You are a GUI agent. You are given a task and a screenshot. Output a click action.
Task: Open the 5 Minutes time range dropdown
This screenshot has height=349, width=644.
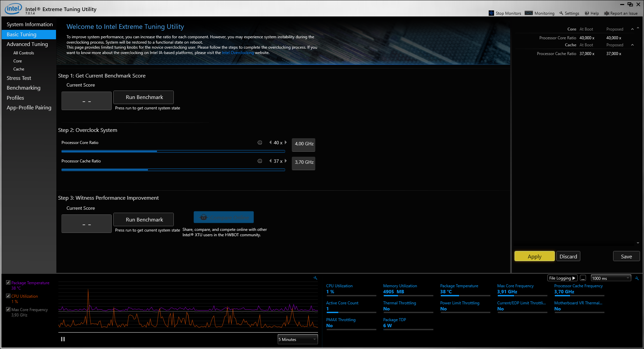[298, 339]
